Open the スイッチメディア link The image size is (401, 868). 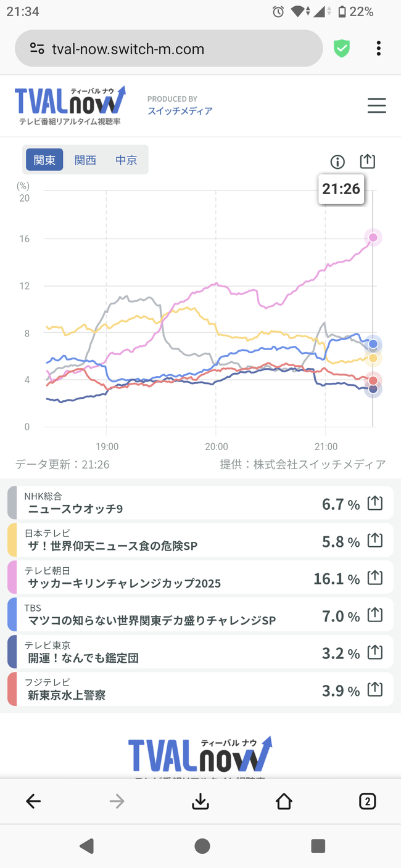click(180, 111)
